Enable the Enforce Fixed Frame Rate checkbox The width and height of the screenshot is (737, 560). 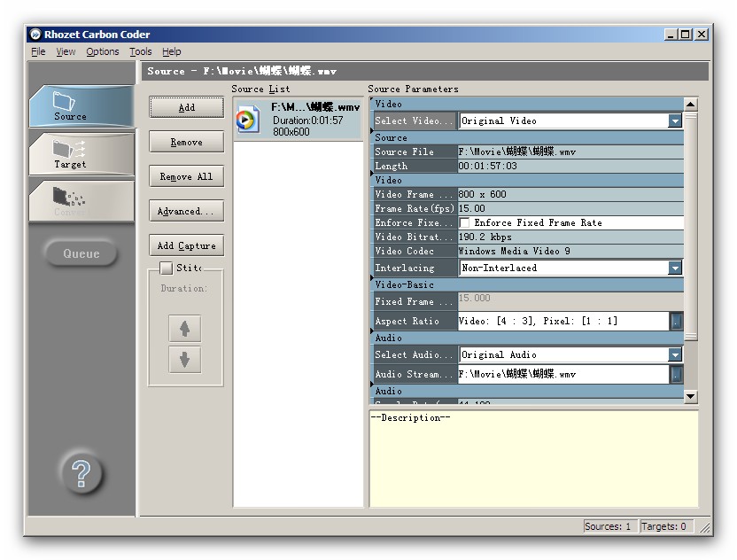(465, 223)
